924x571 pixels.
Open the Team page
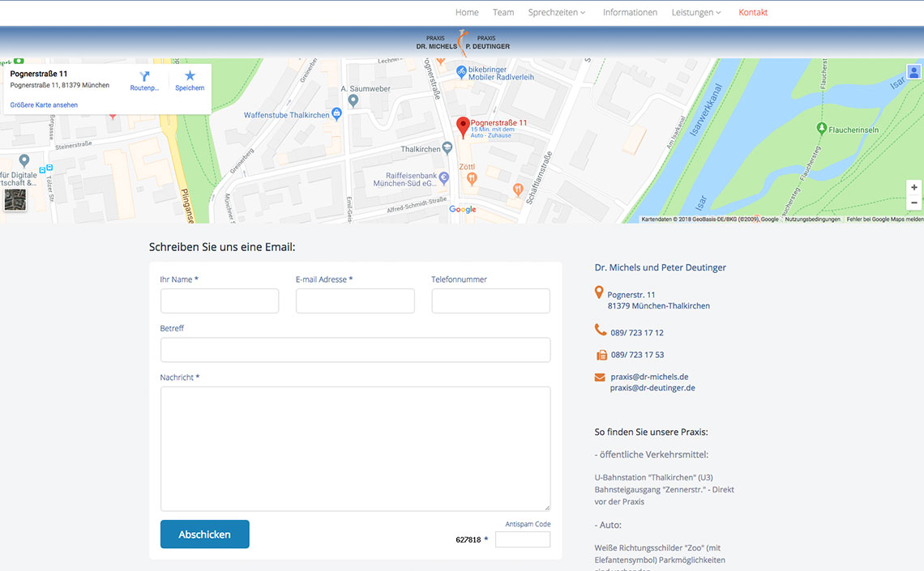click(x=503, y=12)
